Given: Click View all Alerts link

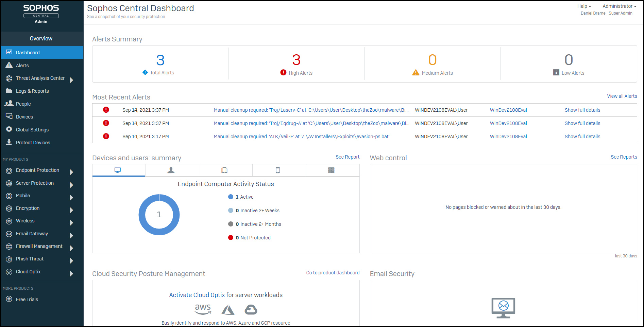Looking at the screenshot, I should click(x=622, y=96).
